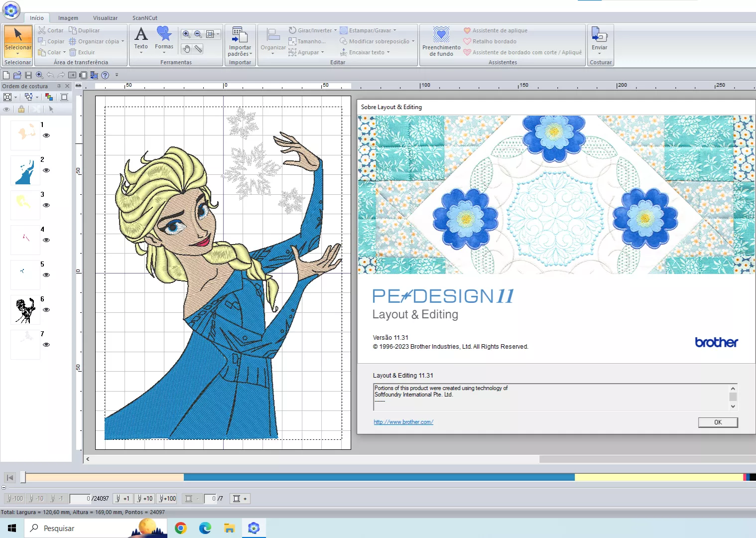Open the Texto tool
Screen dimensions: 756x538
pyautogui.click(x=141, y=40)
